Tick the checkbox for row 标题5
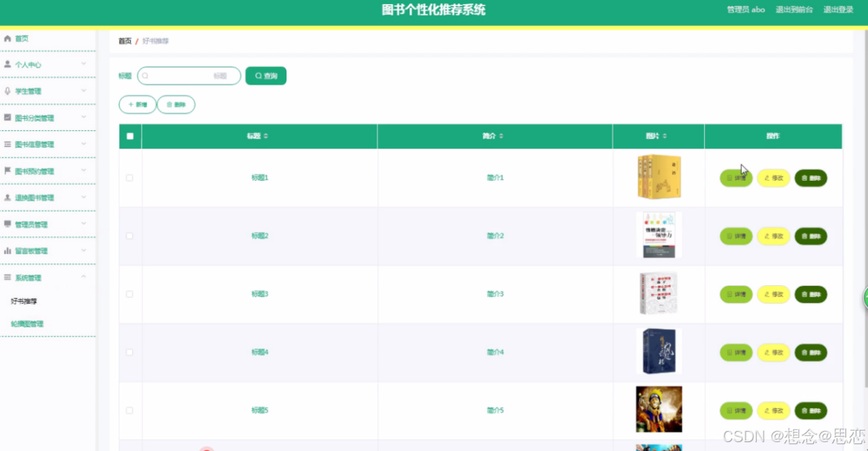 (130, 411)
